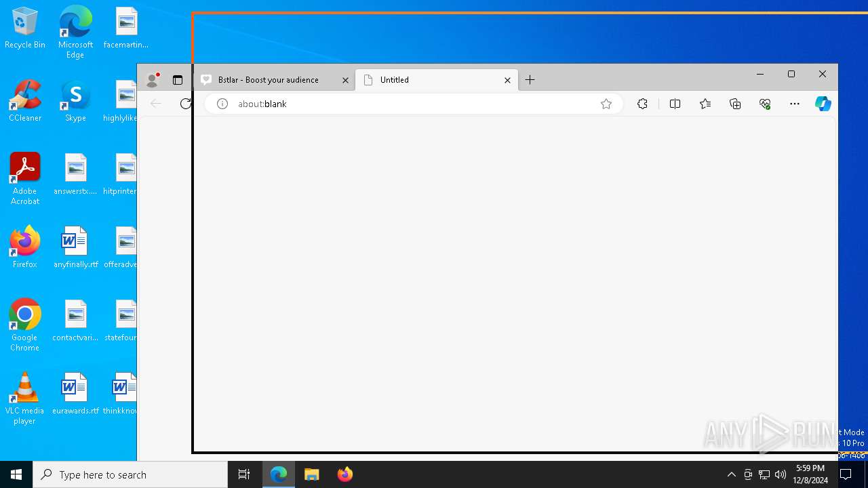Select the Firefox desktop shortcut
The width and height of the screenshot is (868, 488).
(25, 248)
